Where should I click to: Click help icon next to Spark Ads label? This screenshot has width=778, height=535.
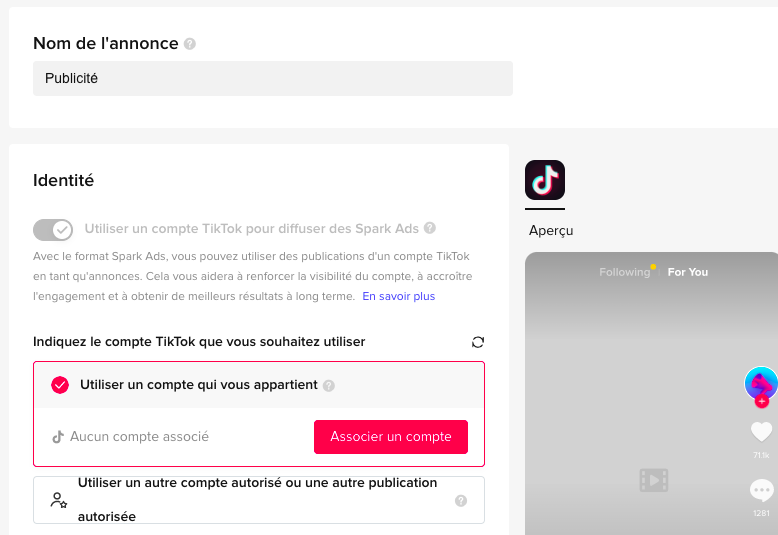pos(430,228)
